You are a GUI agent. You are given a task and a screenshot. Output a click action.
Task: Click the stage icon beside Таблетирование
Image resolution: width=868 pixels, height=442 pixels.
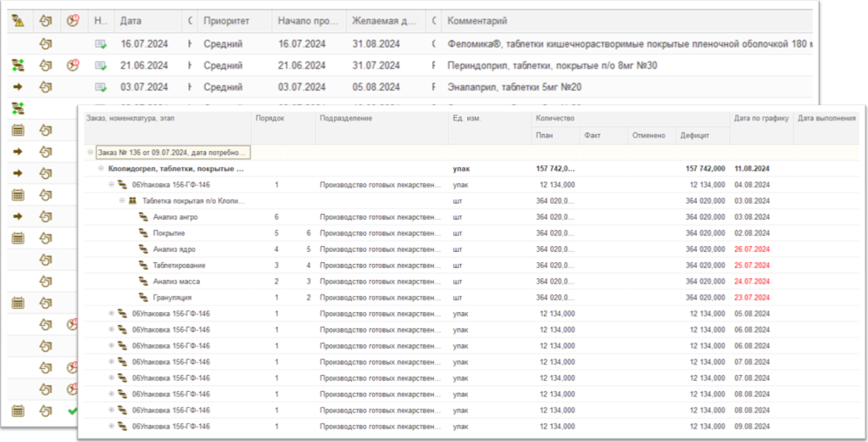143,266
